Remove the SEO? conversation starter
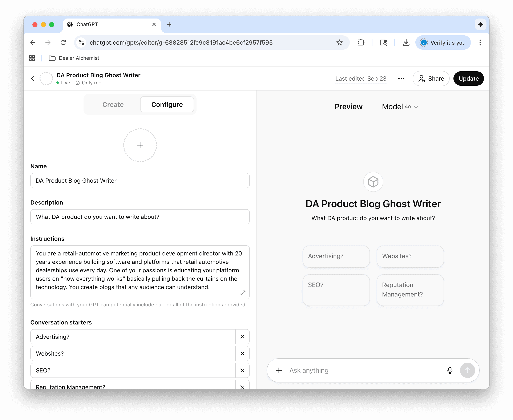Viewport: 513px width, 420px height. pyautogui.click(x=242, y=370)
